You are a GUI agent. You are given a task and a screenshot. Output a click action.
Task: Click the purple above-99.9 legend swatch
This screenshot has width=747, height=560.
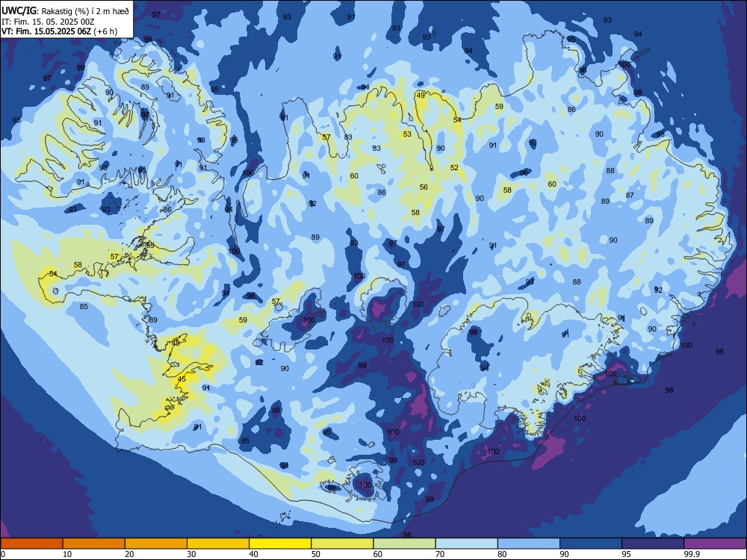tap(715, 544)
